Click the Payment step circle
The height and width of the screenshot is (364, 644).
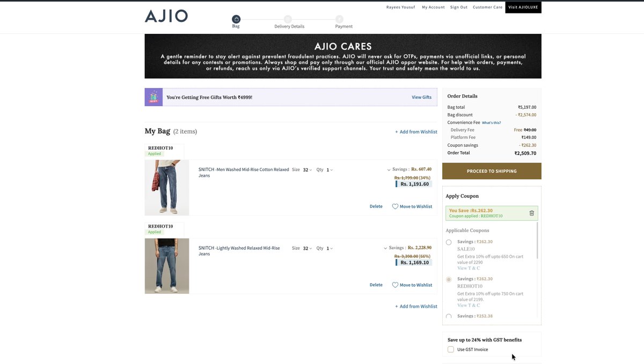click(x=339, y=19)
